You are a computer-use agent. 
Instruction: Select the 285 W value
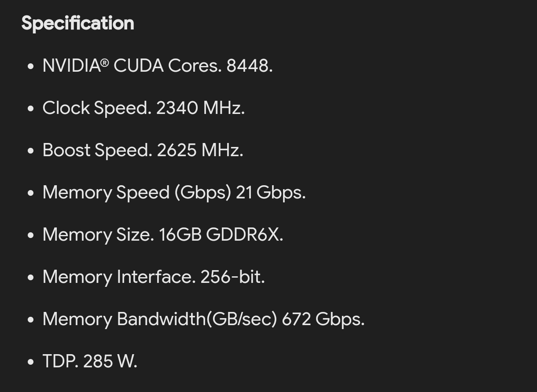(x=109, y=362)
